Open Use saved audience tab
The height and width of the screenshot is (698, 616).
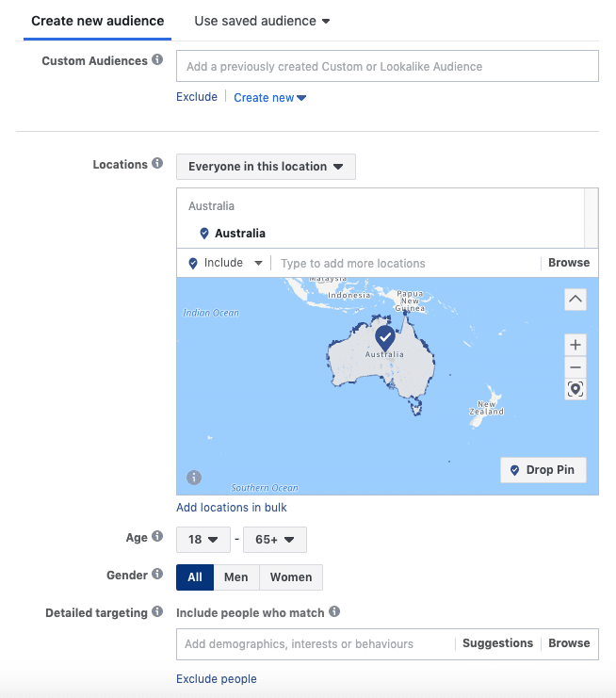(x=262, y=21)
